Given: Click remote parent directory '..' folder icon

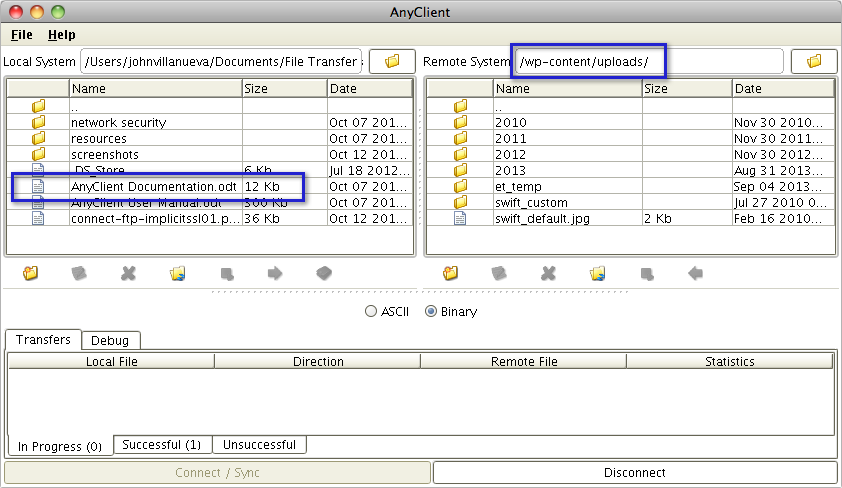Looking at the screenshot, I should pyautogui.click(x=460, y=106).
